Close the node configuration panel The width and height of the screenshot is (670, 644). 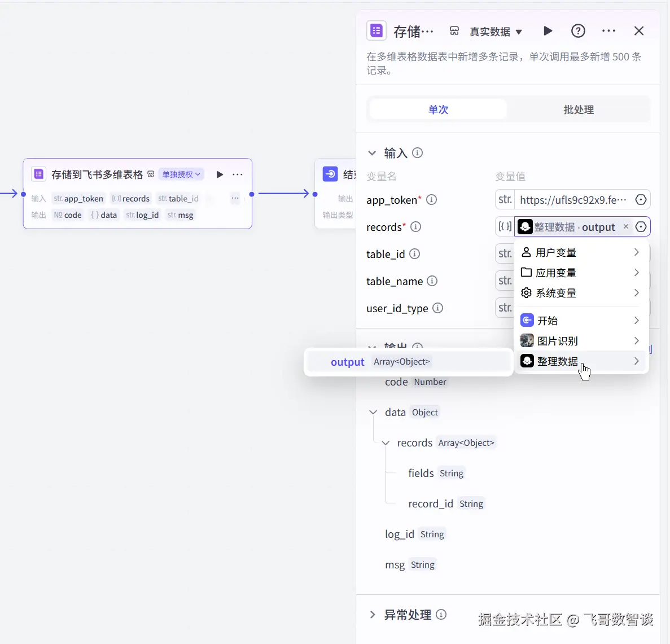[639, 31]
